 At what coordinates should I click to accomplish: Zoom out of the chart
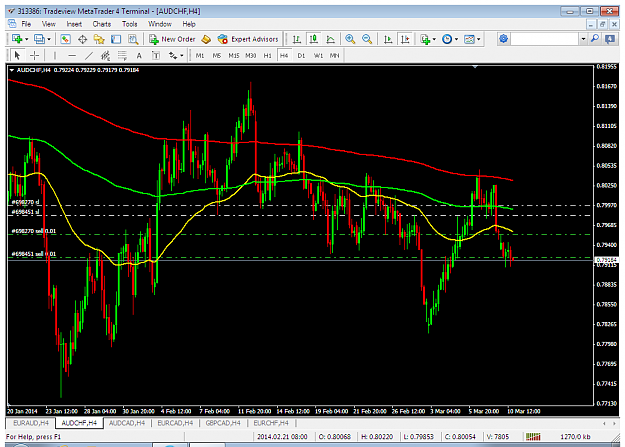coord(367,39)
